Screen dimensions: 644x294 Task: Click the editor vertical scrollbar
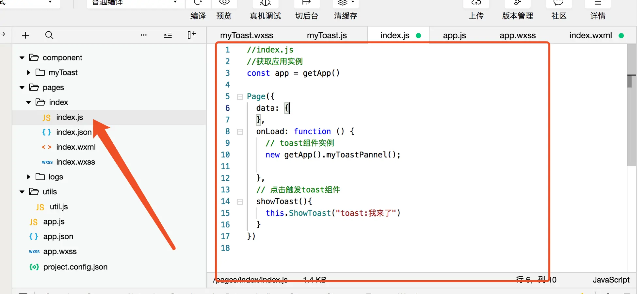pyautogui.click(x=632, y=105)
